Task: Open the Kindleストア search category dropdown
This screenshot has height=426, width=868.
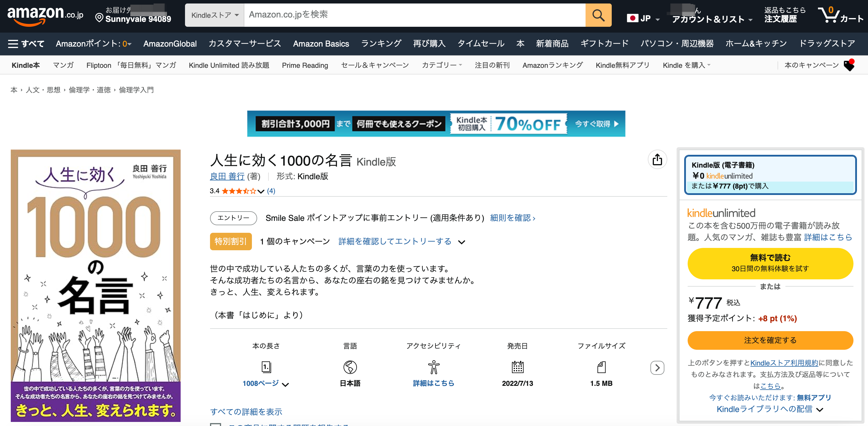Action: [215, 15]
